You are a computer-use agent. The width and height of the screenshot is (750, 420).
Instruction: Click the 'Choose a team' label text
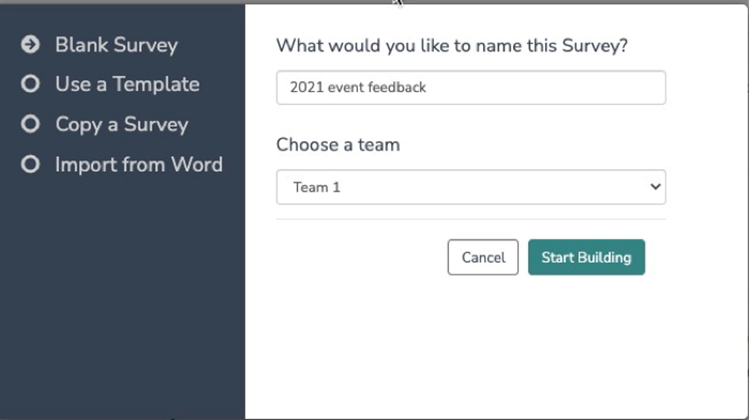(x=337, y=144)
